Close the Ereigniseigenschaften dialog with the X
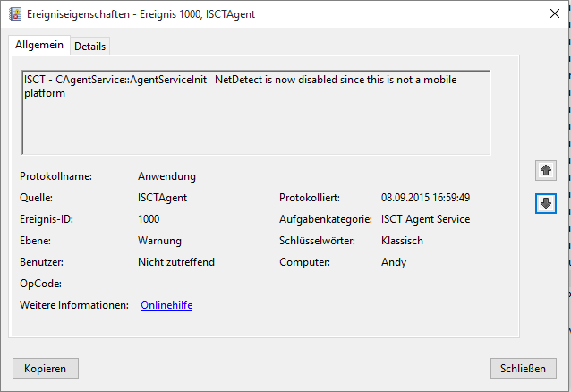This screenshot has width=571, height=392. pos(555,13)
